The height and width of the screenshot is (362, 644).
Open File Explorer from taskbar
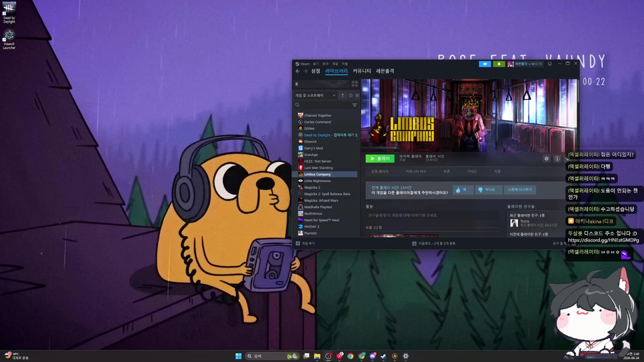(317, 356)
